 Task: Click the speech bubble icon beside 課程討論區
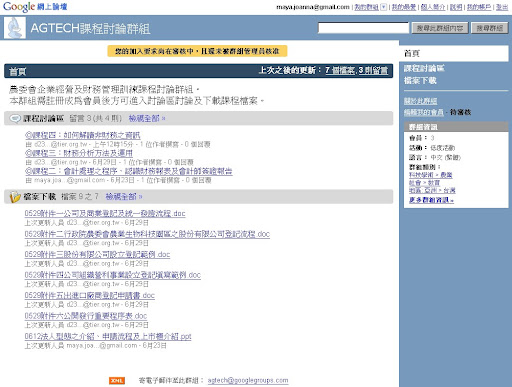[x=15, y=118]
